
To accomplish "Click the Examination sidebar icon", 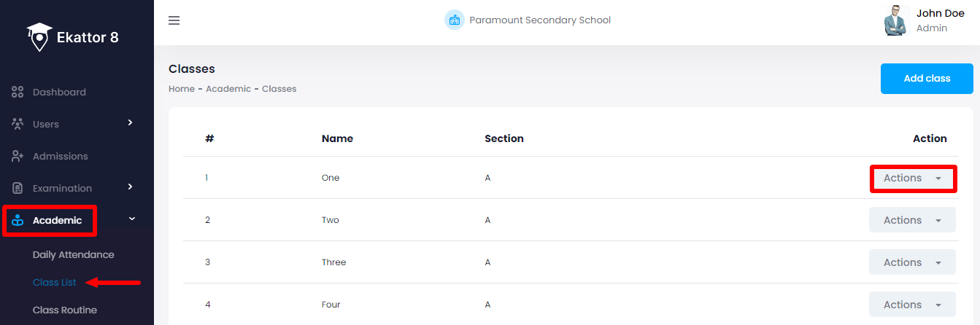I will pyautogui.click(x=18, y=188).
